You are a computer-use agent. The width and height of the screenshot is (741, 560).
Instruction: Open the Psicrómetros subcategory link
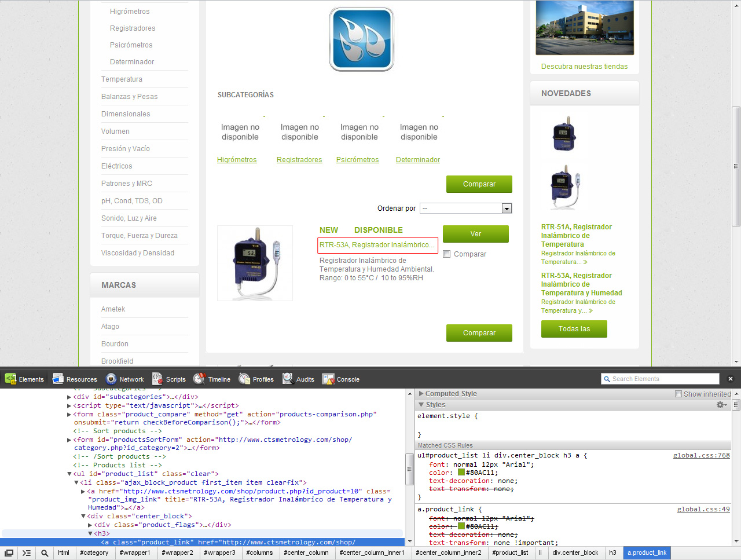(x=358, y=160)
